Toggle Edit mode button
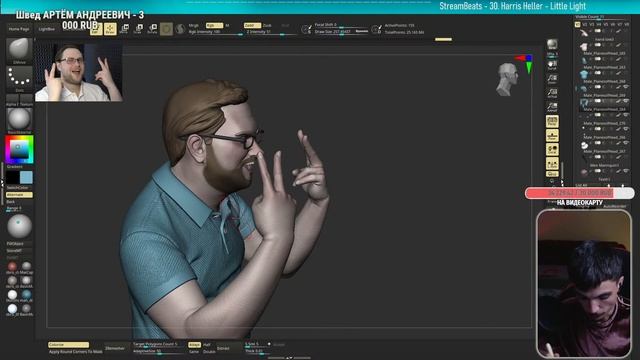The height and width of the screenshot is (360, 640). 96,29
